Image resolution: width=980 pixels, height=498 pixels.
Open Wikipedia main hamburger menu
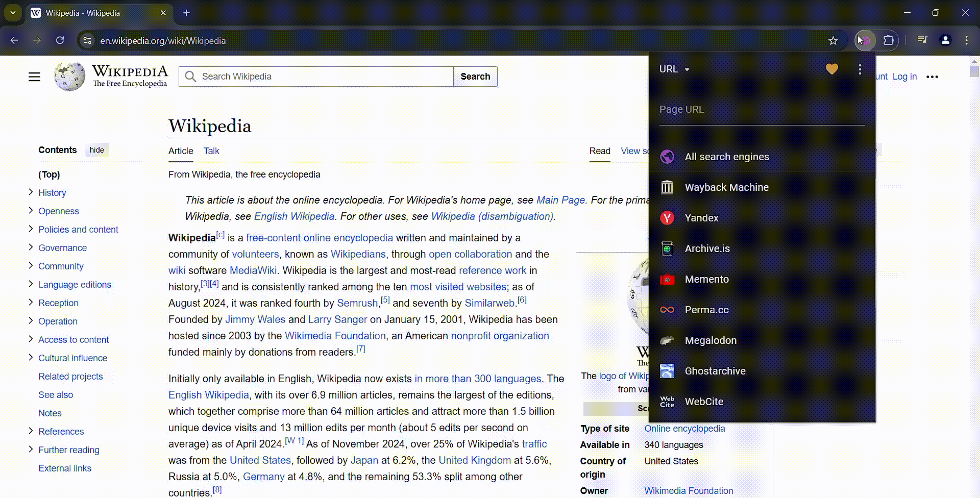pyautogui.click(x=34, y=77)
